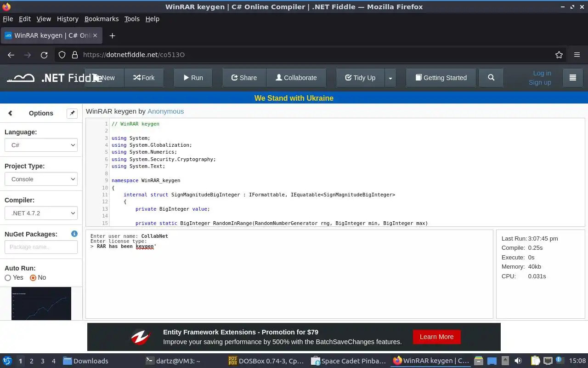The width and height of the screenshot is (588, 368).
Task: Open the hamburger menu in the Fiddle header
Action: pos(572,78)
